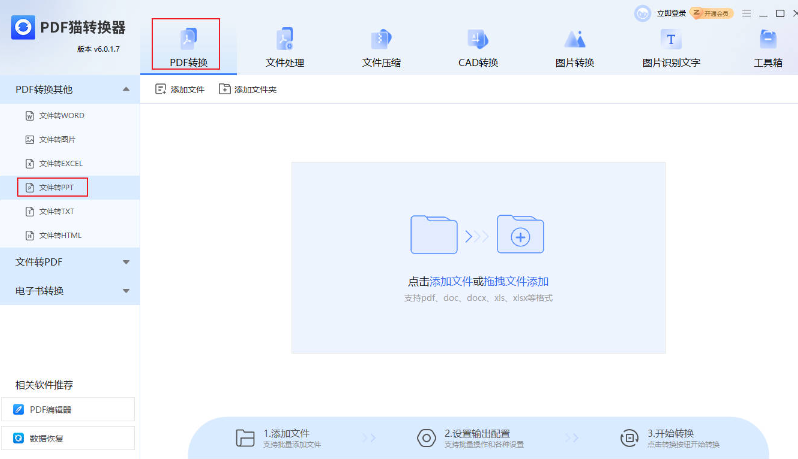Go to the CAD转换 tab
This screenshot has height=459, width=798.
pyautogui.click(x=478, y=47)
